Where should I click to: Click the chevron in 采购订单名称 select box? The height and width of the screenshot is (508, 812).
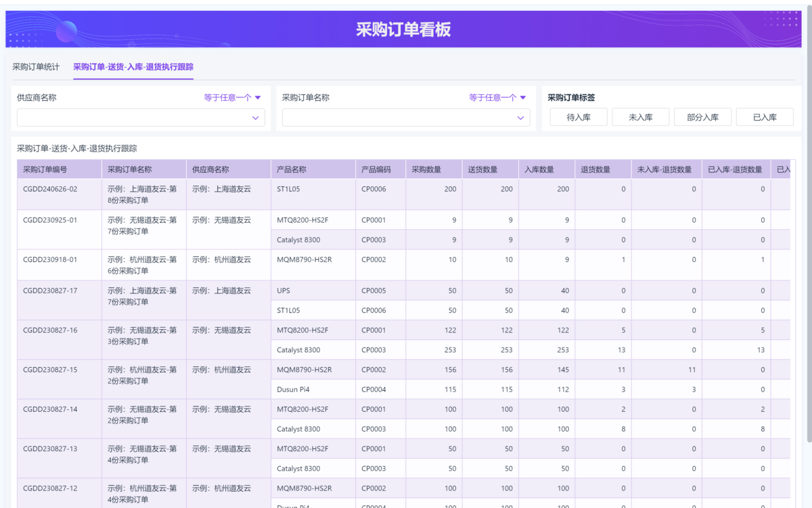pyautogui.click(x=520, y=118)
